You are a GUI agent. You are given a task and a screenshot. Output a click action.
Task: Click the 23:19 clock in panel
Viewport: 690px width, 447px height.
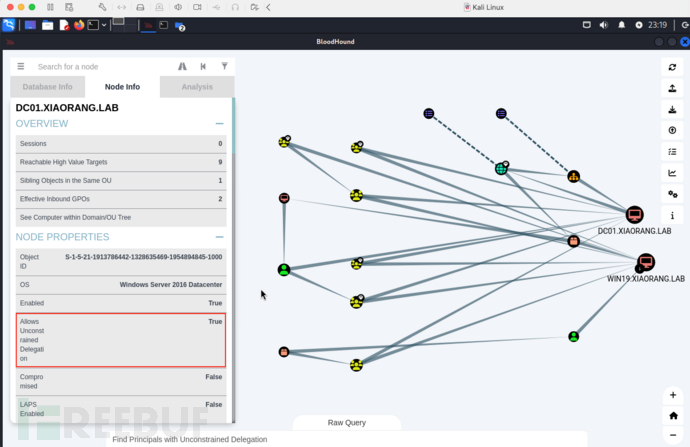pyautogui.click(x=657, y=25)
